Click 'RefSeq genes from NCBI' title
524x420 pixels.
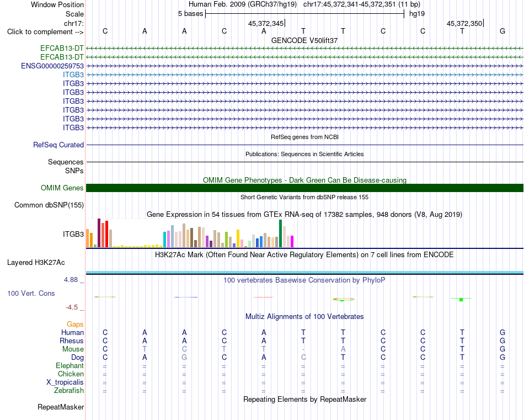coord(304,137)
